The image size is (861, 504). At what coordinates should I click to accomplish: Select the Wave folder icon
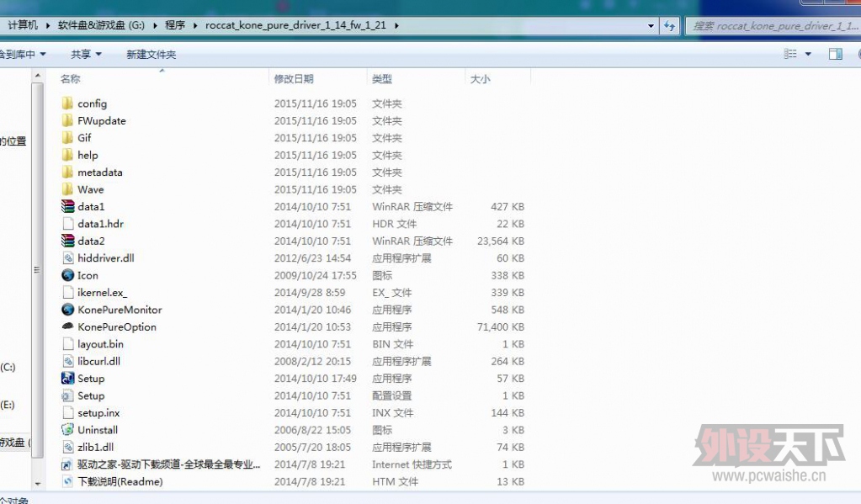67,188
